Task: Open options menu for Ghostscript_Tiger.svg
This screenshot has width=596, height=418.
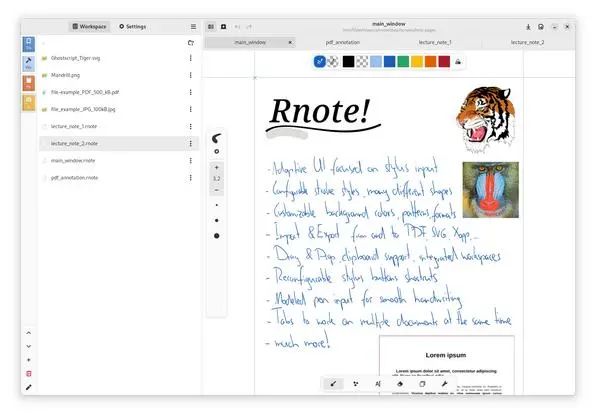Action: 190,58
